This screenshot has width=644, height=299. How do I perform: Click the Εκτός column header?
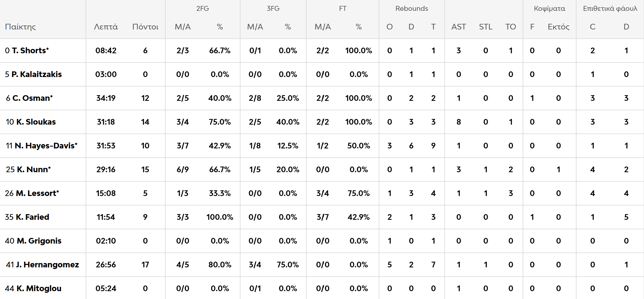pyautogui.click(x=558, y=27)
